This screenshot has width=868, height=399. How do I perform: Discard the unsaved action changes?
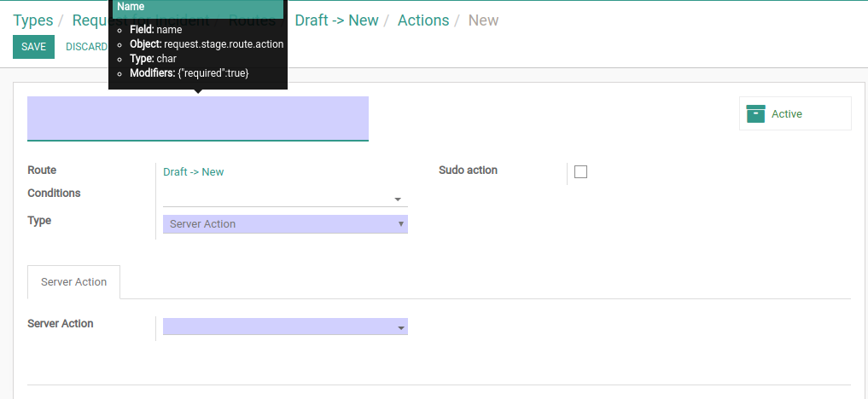[x=86, y=47]
